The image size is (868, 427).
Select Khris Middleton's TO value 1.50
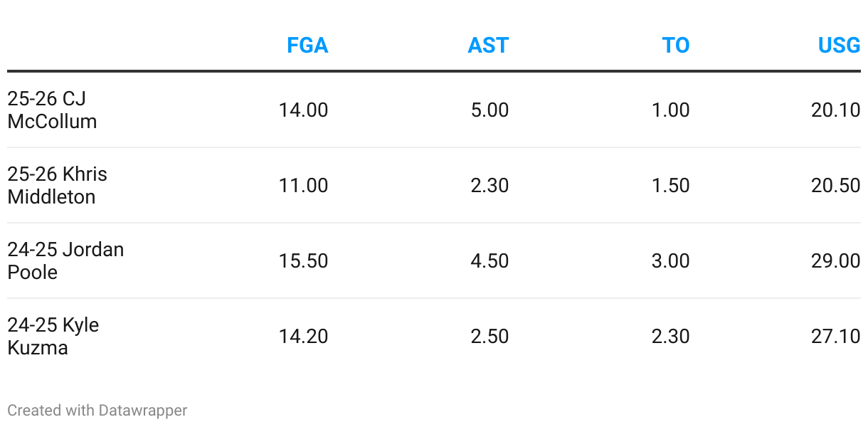[670, 186]
